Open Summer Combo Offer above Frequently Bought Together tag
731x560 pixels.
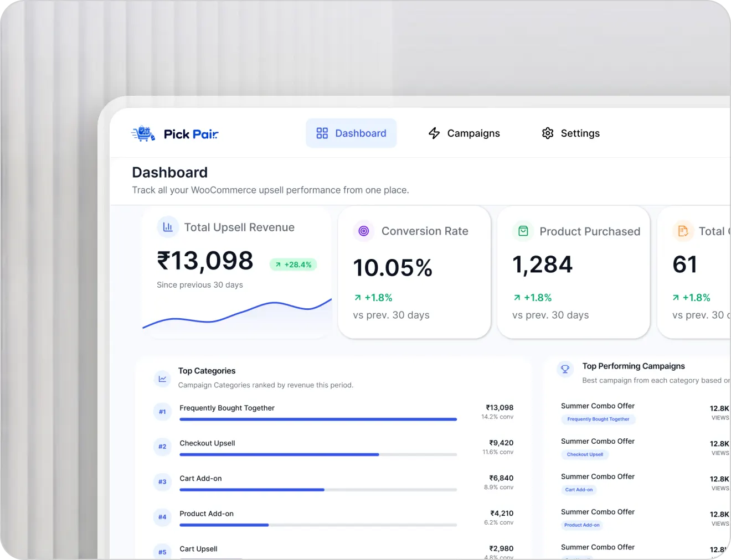(x=598, y=406)
